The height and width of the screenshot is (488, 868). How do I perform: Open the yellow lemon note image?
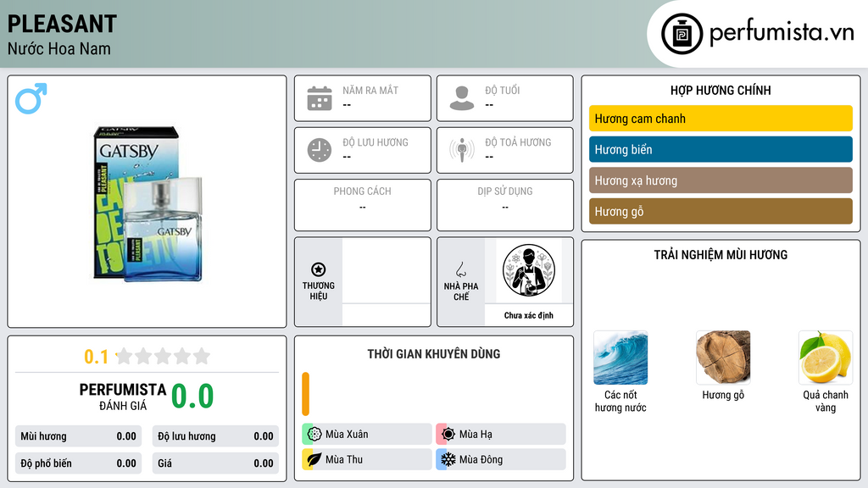826,358
